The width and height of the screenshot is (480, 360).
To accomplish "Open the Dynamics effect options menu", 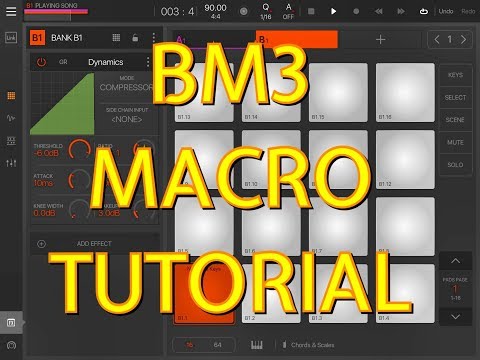I will click(148, 62).
